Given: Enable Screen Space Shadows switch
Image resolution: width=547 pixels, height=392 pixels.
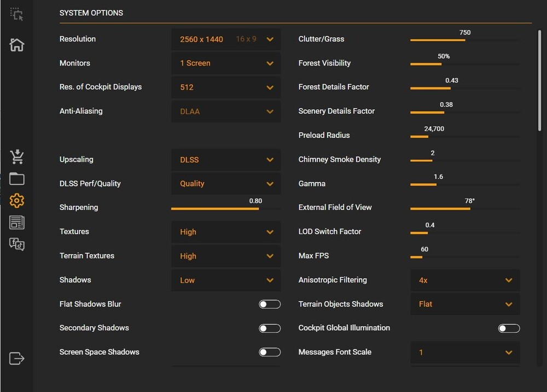Looking at the screenshot, I should click(270, 352).
